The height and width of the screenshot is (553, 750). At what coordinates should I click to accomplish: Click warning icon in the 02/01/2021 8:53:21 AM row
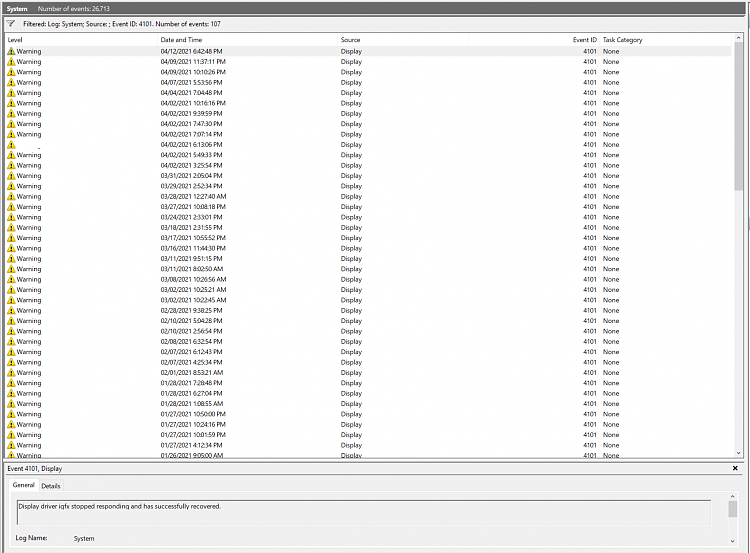(x=11, y=373)
